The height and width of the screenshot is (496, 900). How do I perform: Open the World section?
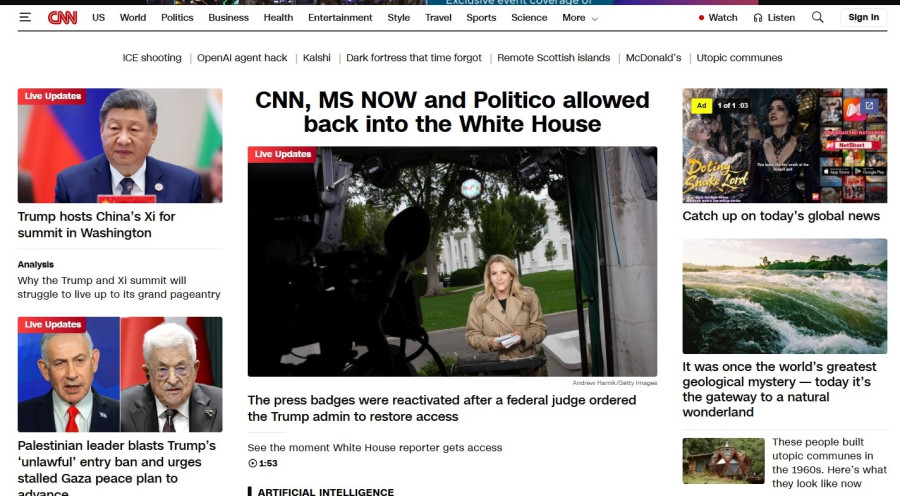tap(133, 18)
